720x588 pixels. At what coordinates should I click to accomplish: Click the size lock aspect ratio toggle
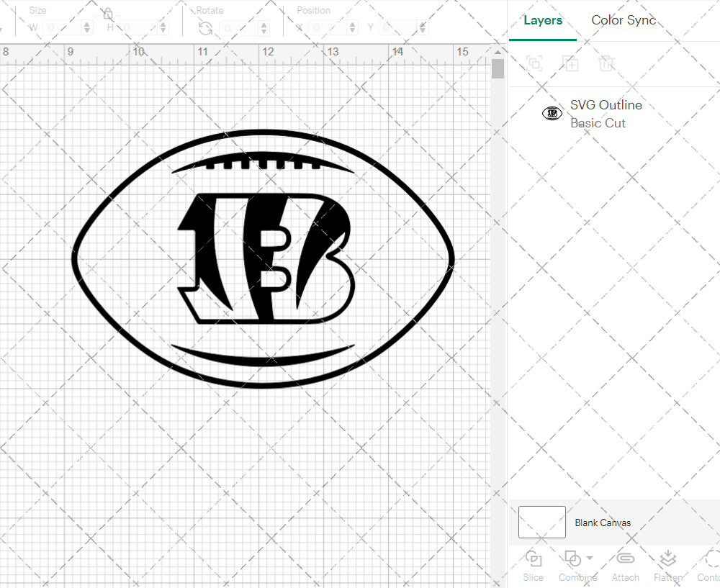click(107, 13)
